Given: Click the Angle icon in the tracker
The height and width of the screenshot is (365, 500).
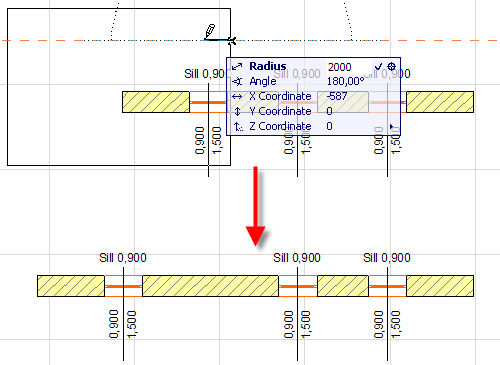Looking at the screenshot, I should (x=237, y=81).
